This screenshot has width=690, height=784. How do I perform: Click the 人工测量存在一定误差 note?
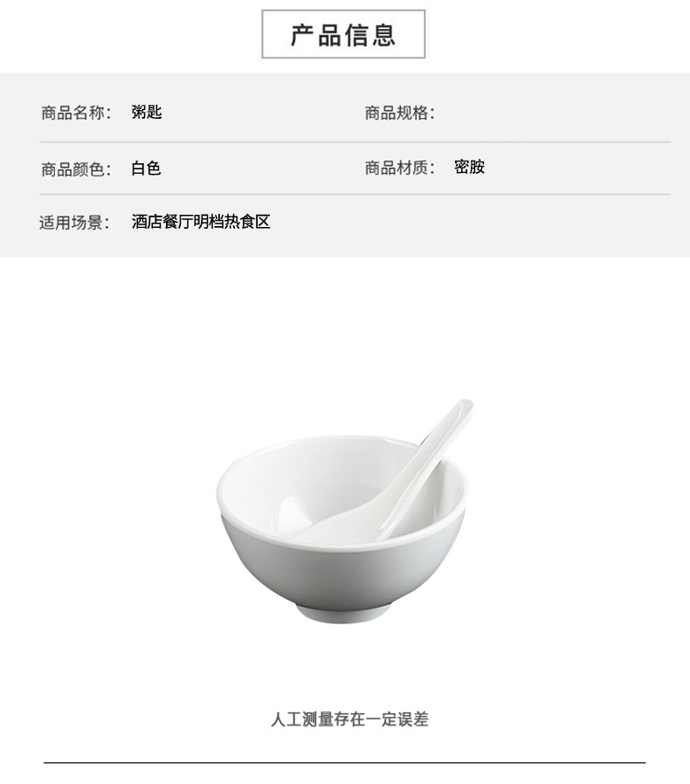349,719
